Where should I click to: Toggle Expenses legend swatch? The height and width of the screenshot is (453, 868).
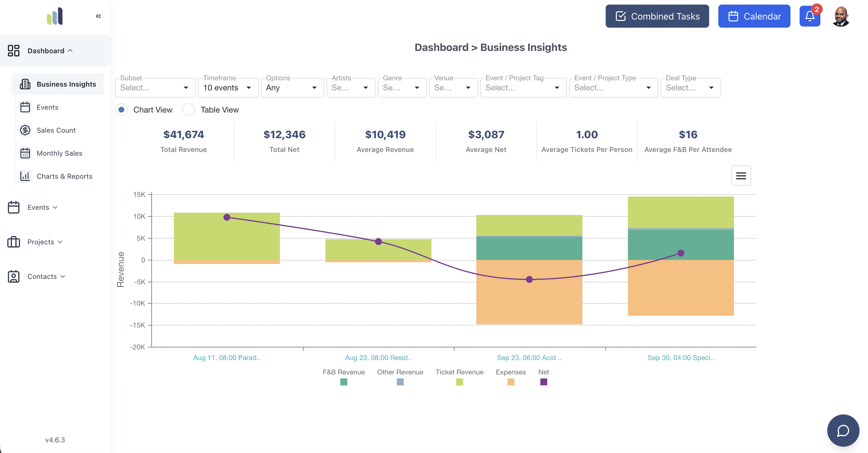(x=511, y=382)
